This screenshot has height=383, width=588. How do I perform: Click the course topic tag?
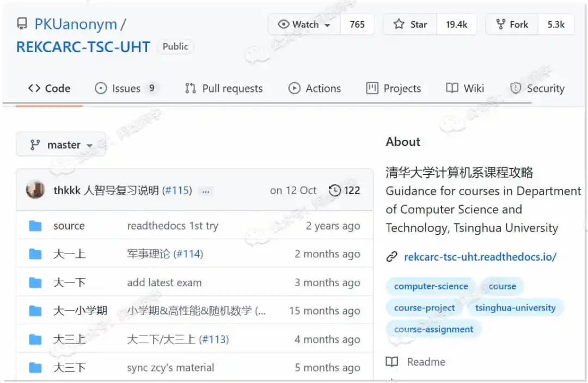[x=502, y=286]
